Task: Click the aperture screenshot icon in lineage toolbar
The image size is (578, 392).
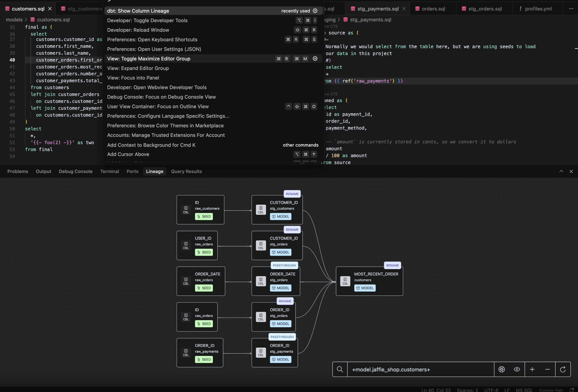Action: pyautogui.click(x=502, y=369)
